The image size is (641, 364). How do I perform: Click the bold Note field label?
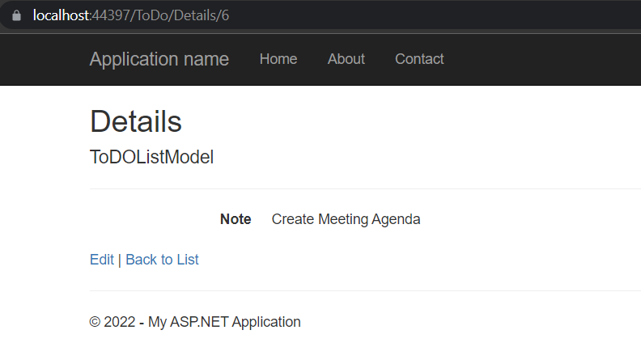pyautogui.click(x=236, y=219)
